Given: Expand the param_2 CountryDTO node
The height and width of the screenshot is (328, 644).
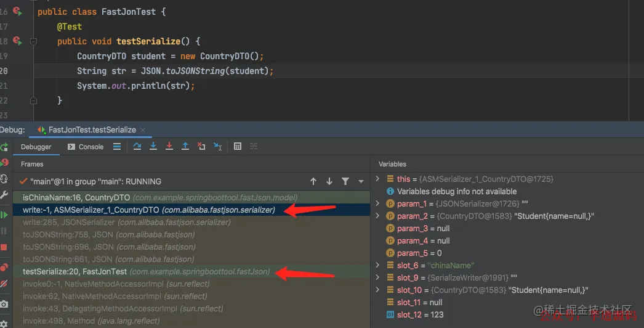Looking at the screenshot, I should pos(378,216).
